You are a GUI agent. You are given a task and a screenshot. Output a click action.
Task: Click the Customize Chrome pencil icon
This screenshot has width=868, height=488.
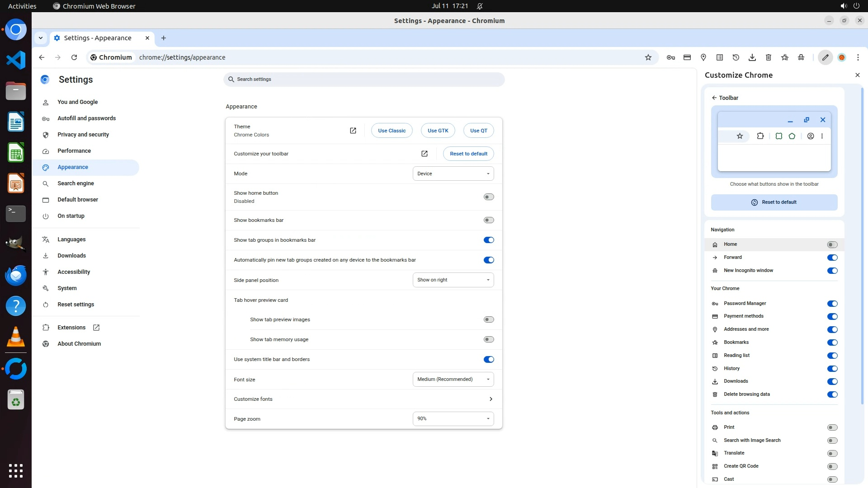point(826,57)
